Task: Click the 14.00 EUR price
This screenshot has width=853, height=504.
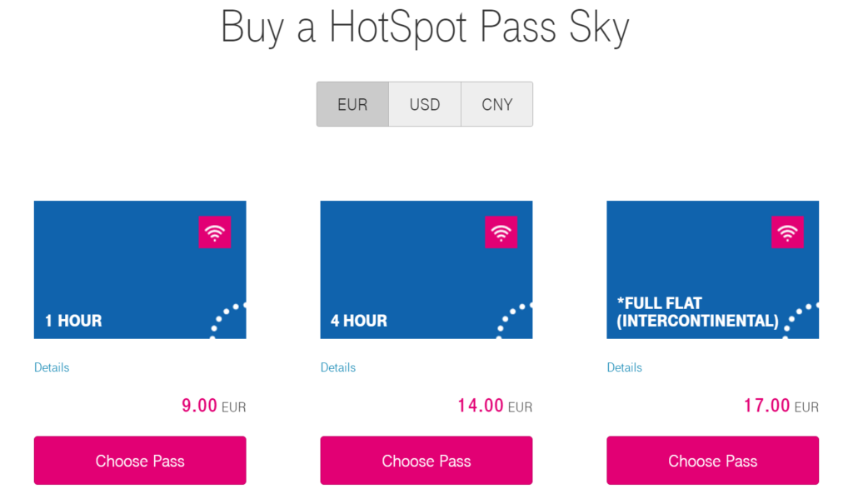Action: [495, 406]
